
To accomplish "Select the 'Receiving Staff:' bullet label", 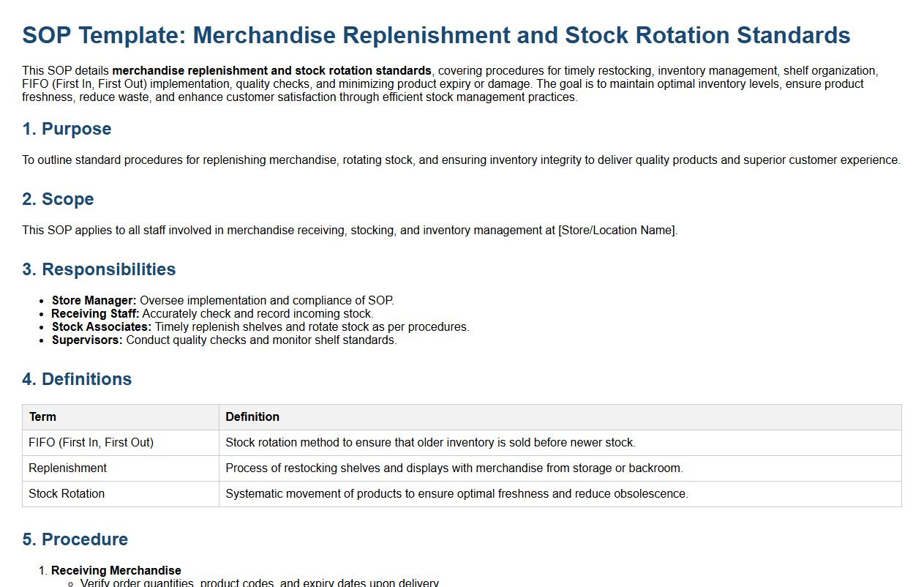I will (x=95, y=314).
